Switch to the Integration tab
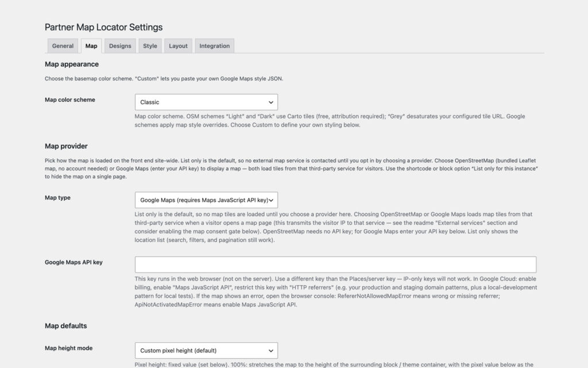The height and width of the screenshot is (368, 588). click(x=215, y=46)
